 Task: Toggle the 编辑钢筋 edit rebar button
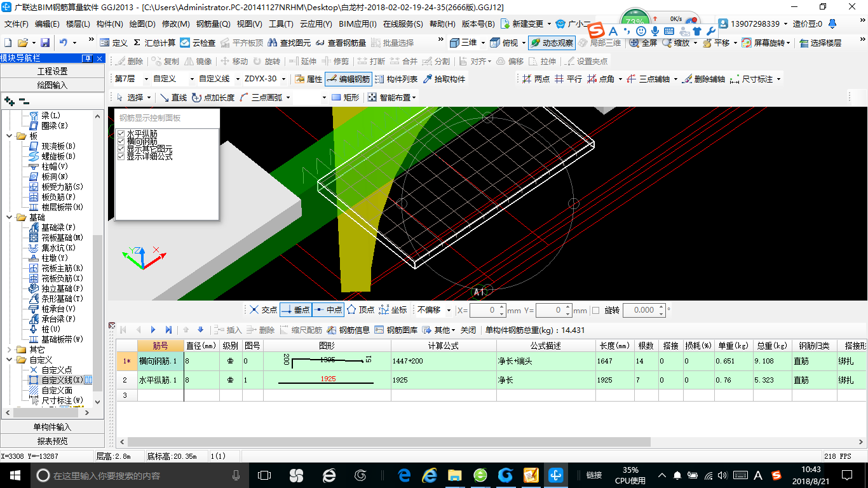[x=348, y=79]
